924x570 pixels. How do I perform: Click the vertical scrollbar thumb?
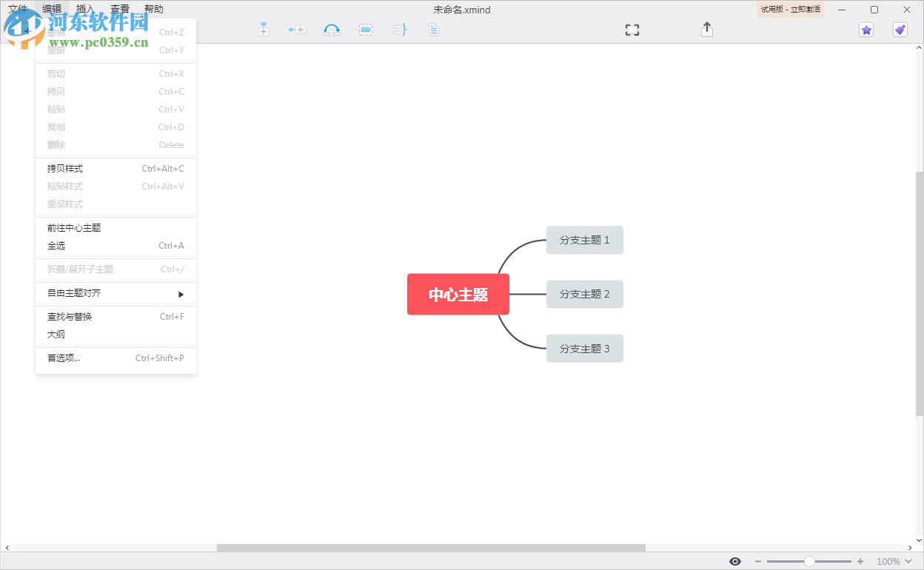coord(920,292)
